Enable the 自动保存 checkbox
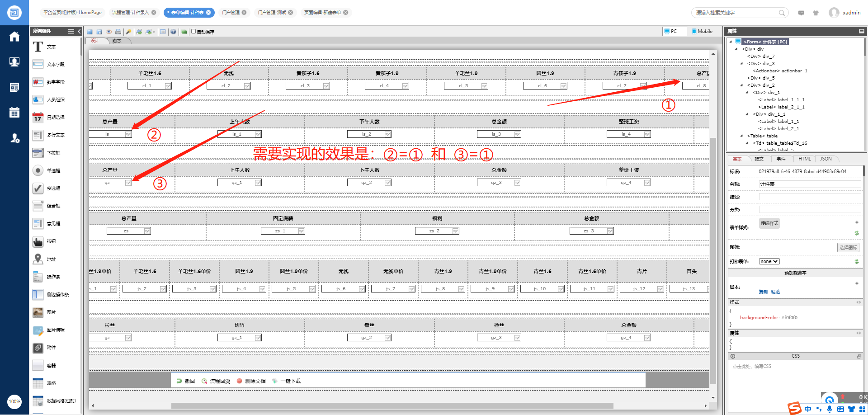 coord(193,32)
